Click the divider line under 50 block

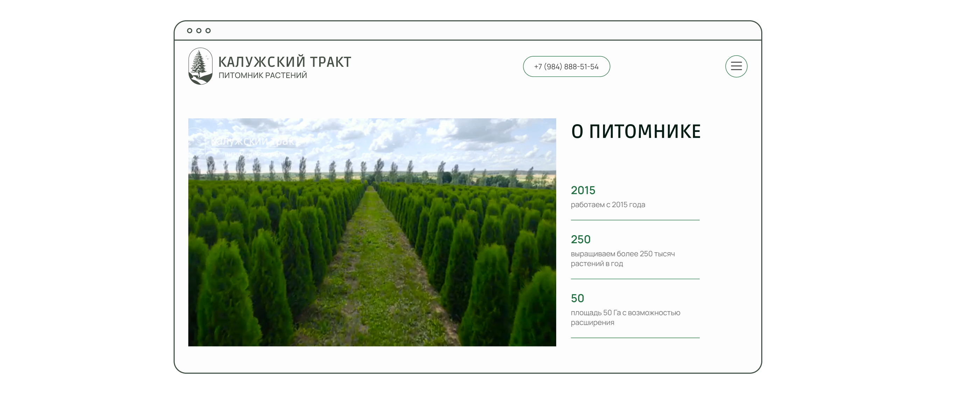pyautogui.click(x=635, y=338)
